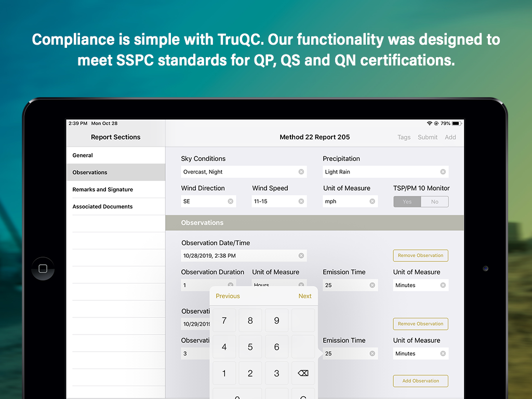Open second Minutes unit field
This screenshot has width=532, height=399.
click(421, 353)
